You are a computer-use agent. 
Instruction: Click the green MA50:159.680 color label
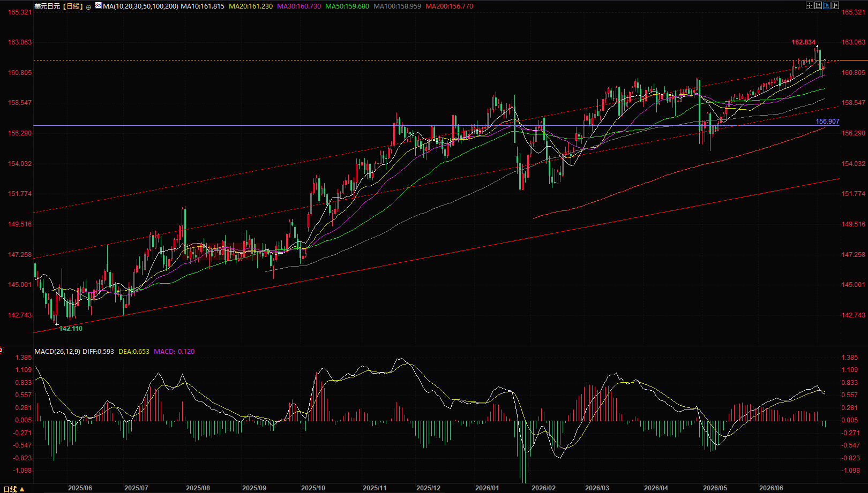347,6
